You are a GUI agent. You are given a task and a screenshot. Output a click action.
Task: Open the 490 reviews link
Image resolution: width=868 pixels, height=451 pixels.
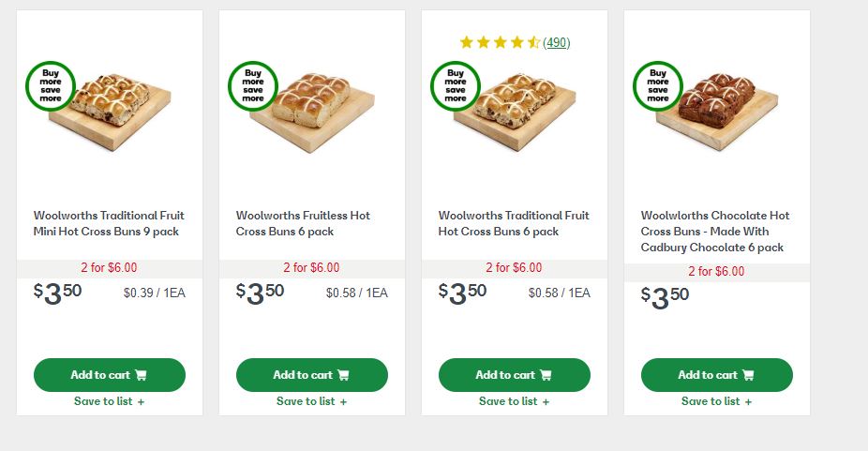[x=556, y=42]
